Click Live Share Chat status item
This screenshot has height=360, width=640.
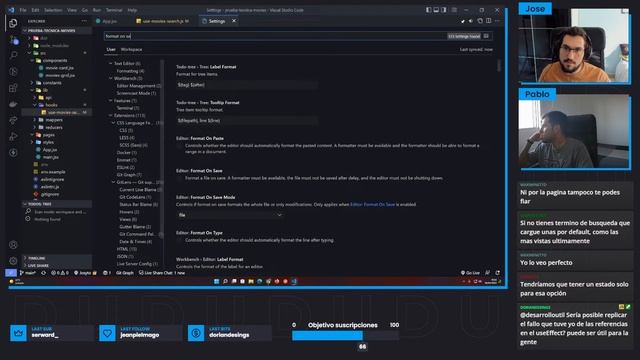162,273
